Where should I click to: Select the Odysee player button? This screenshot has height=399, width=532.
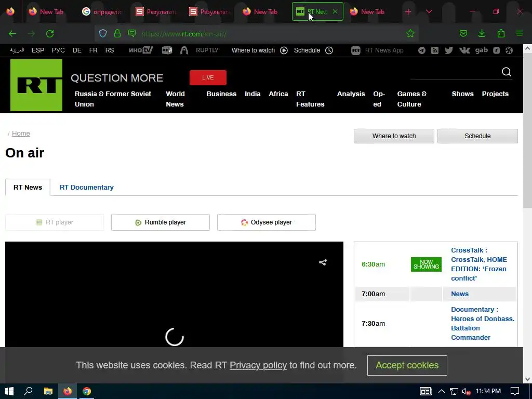pyautogui.click(x=267, y=222)
